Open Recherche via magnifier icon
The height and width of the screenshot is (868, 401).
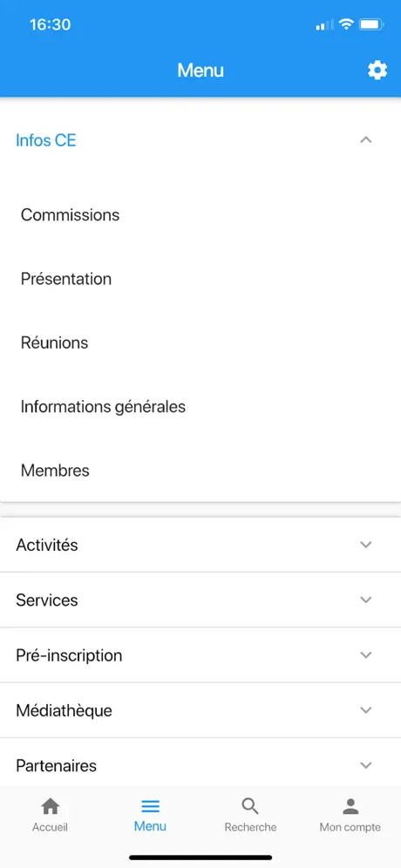[x=250, y=806]
